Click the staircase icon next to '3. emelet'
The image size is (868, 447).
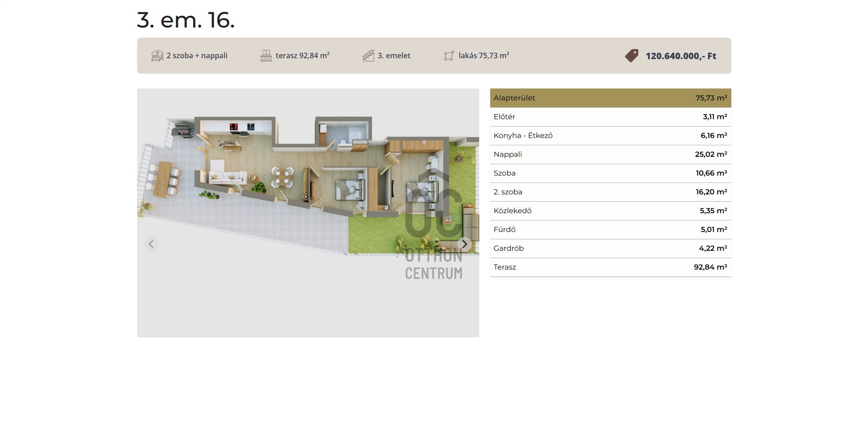point(368,56)
